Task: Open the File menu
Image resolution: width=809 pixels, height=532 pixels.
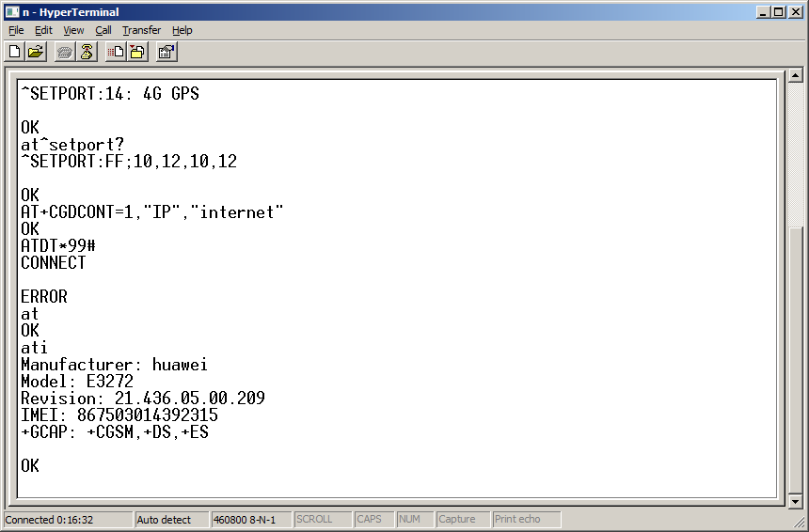Action: pos(16,30)
